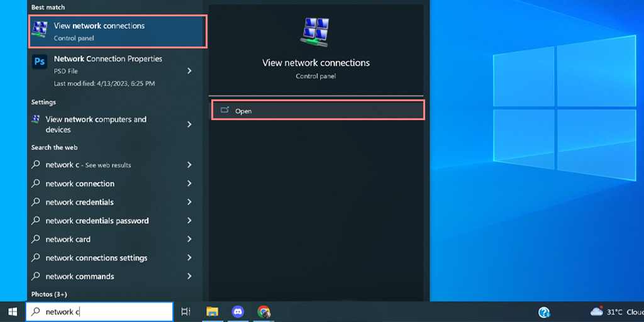Viewport: 644px width, 322px height.
Task: Expand View network computers and devices arrow
Action: (x=189, y=125)
